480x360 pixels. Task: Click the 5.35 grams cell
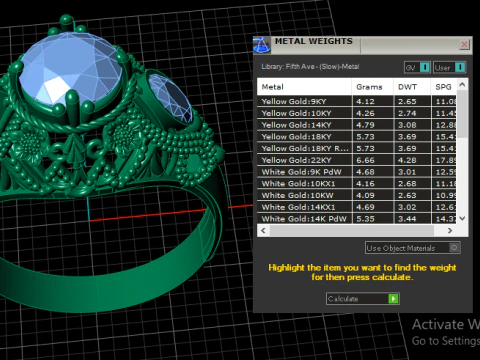[x=373, y=219]
